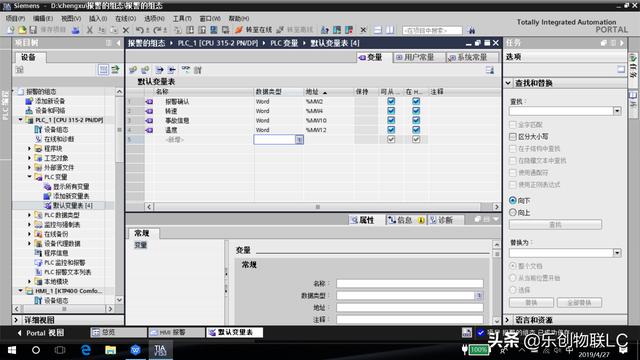The width and height of the screenshot is (640, 360).
Task: Click the new project toolbar icon
Action: tap(11, 30)
